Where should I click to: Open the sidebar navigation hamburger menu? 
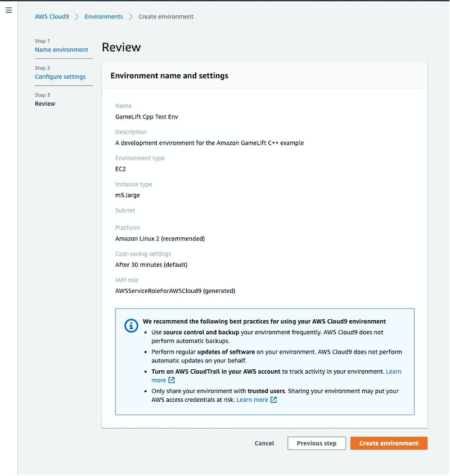(8, 10)
